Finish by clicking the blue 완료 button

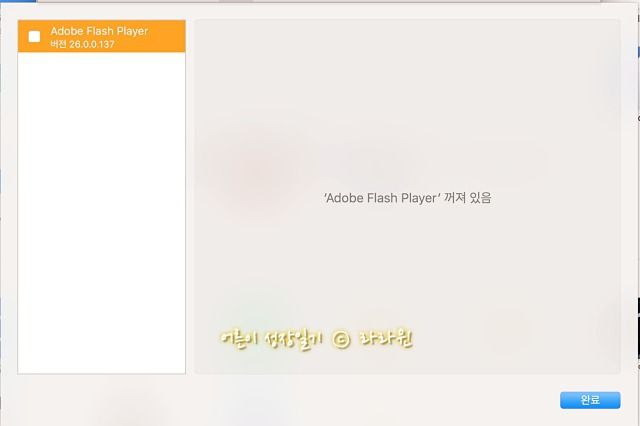[x=590, y=400]
